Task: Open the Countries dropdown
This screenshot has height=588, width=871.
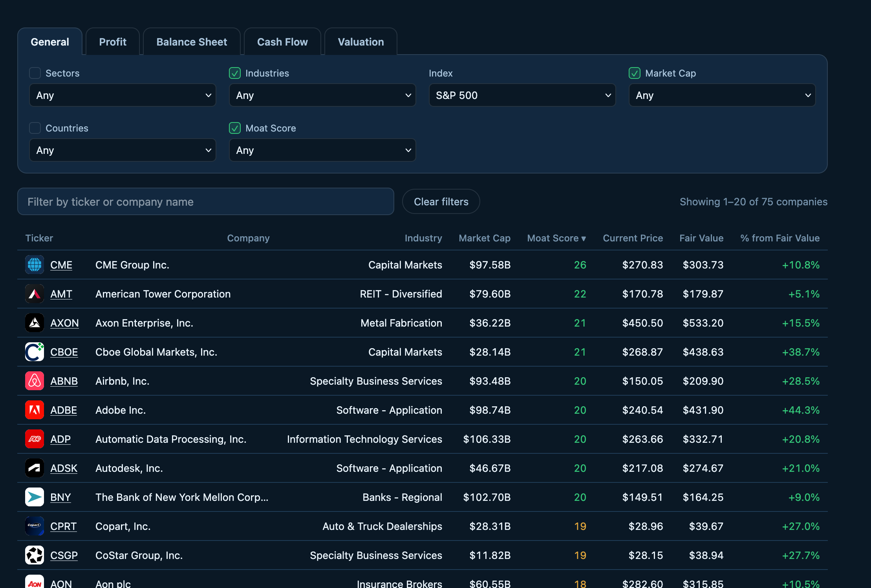Action: 123,150
